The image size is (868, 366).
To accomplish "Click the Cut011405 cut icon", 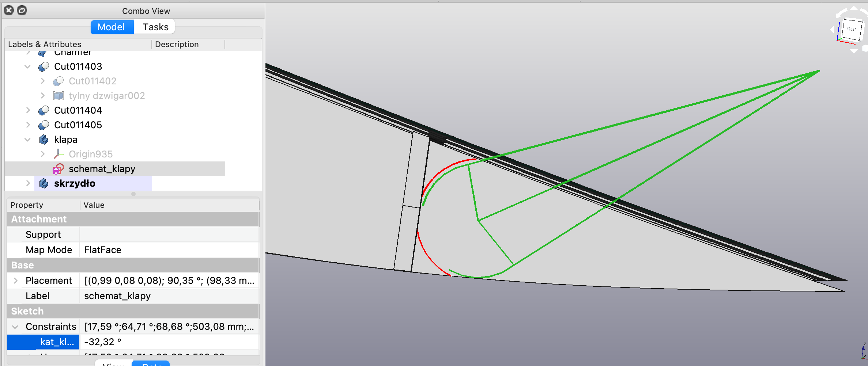I will pyautogui.click(x=44, y=125).
